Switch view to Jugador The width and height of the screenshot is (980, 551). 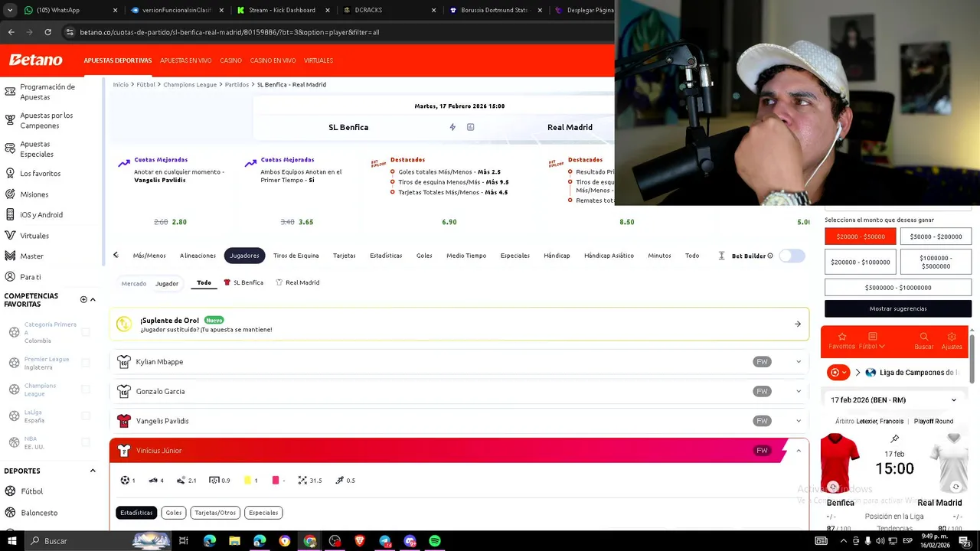167,283
